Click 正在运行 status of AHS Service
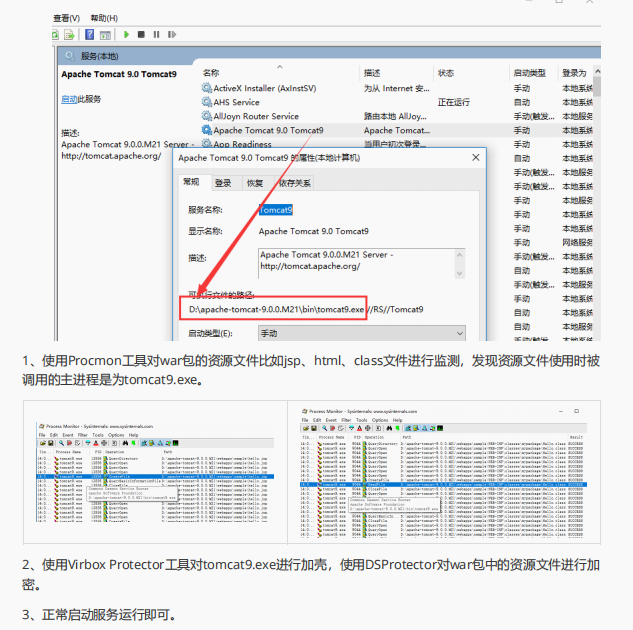Image resolution: width=633 pixels, height=630 pixels. click(454, 103)
